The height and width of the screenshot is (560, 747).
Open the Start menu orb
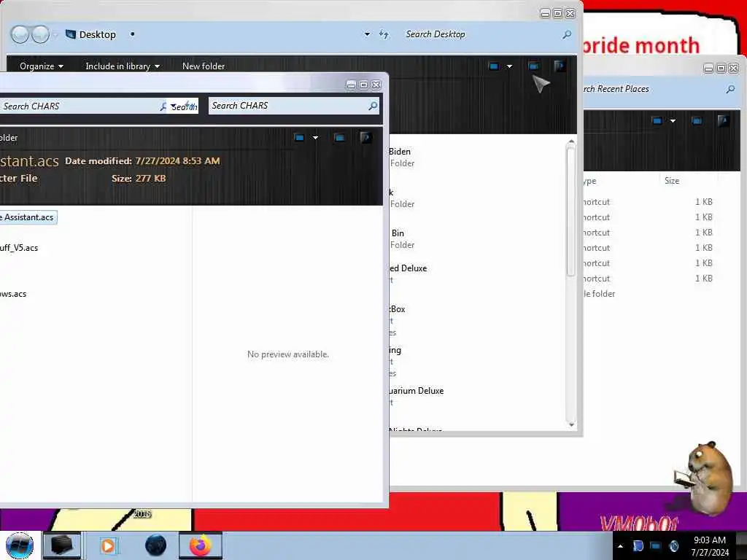coord(20,545)
